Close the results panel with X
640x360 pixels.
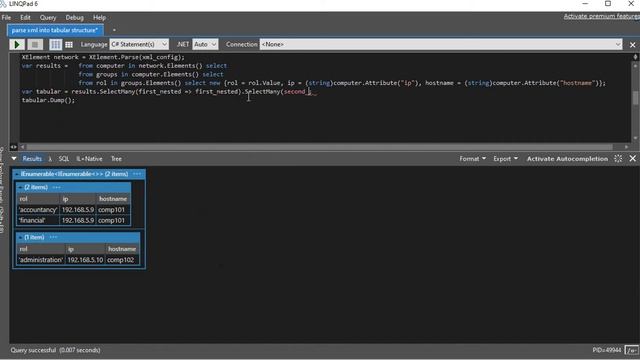coord(633,158)
